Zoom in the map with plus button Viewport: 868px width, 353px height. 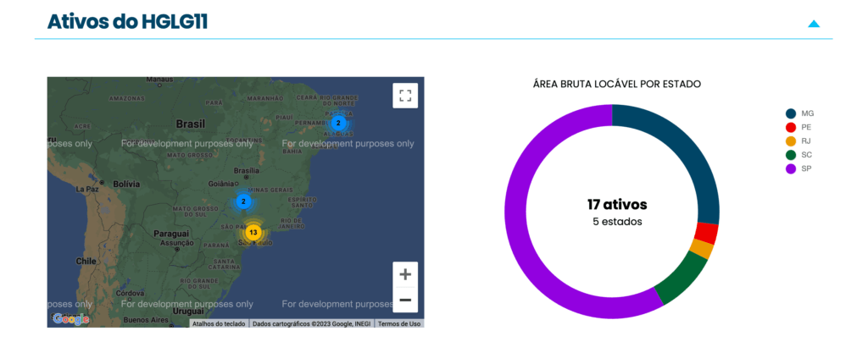[405, 274]
